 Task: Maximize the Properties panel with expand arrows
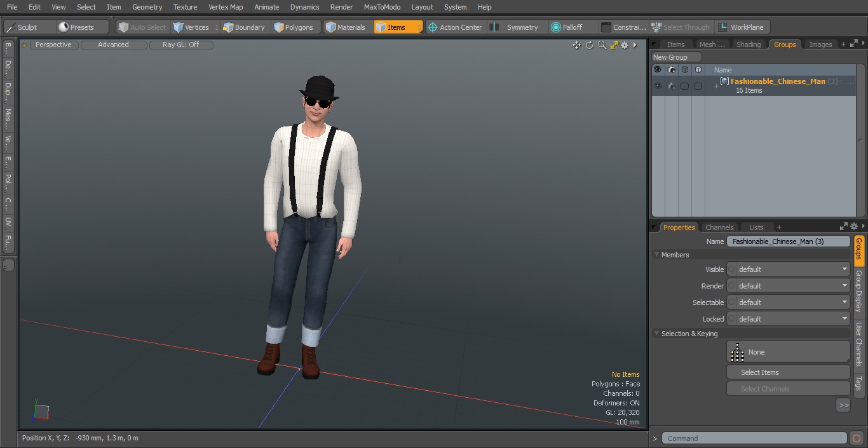844,227
